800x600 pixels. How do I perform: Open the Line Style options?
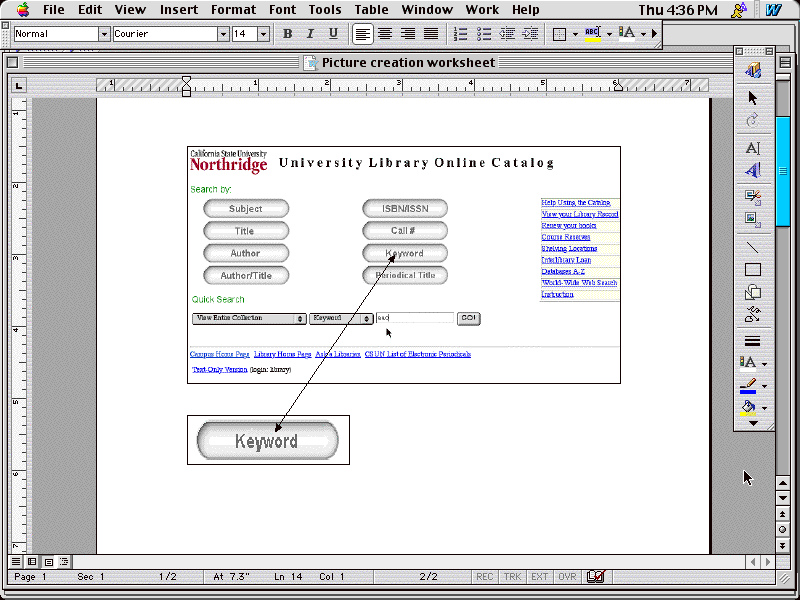point(753,341)
